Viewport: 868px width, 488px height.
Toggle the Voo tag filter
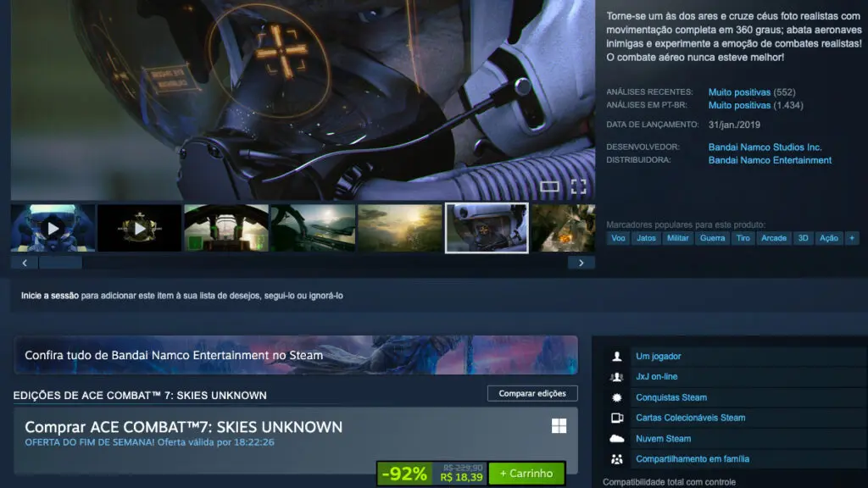(620, 238)
